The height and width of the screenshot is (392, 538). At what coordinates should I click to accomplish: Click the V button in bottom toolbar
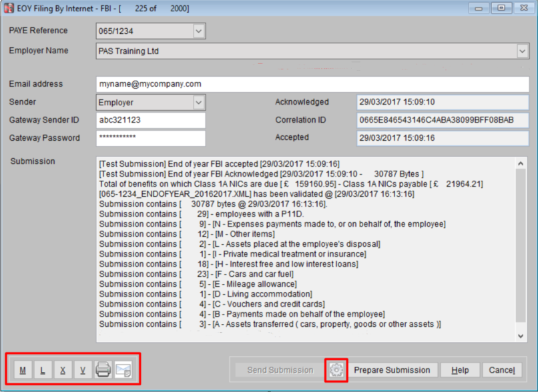tap(83, 370)
